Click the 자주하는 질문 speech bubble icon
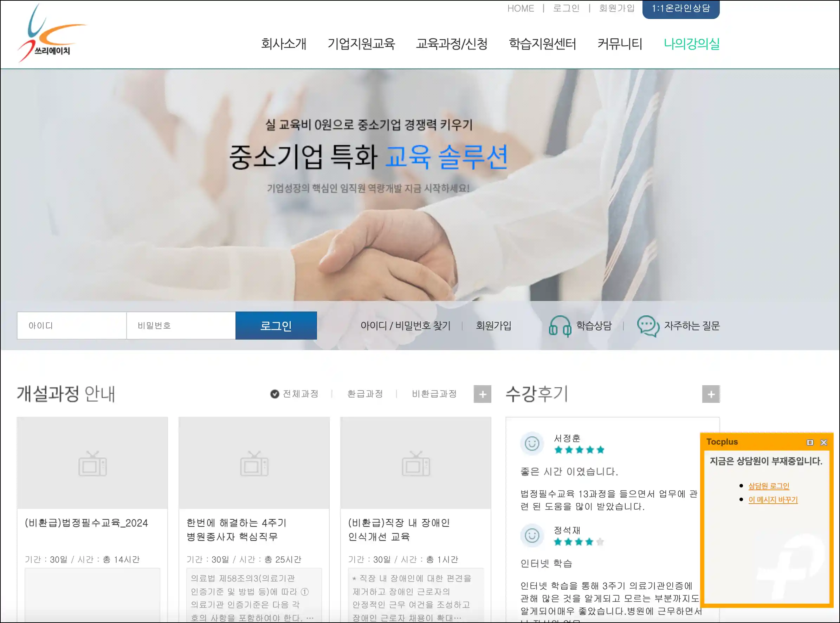840x623 pixels. (648, 326)
